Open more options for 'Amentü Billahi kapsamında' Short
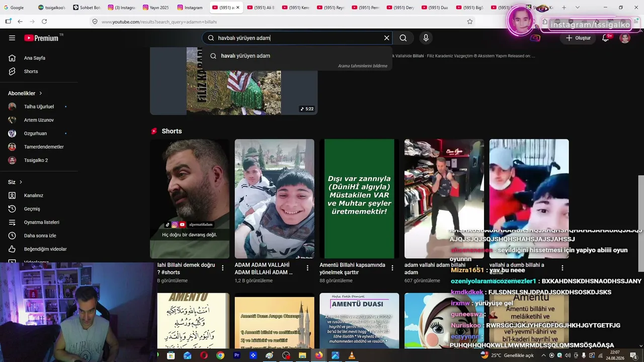644x362 pixels. [x=392, y=268]
